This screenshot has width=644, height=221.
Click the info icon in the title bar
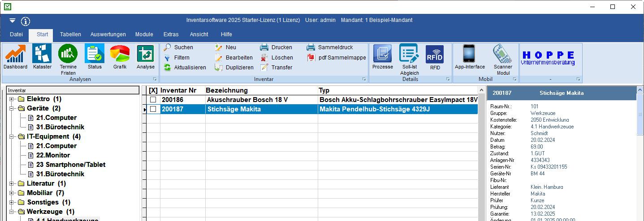click(26, 21)
